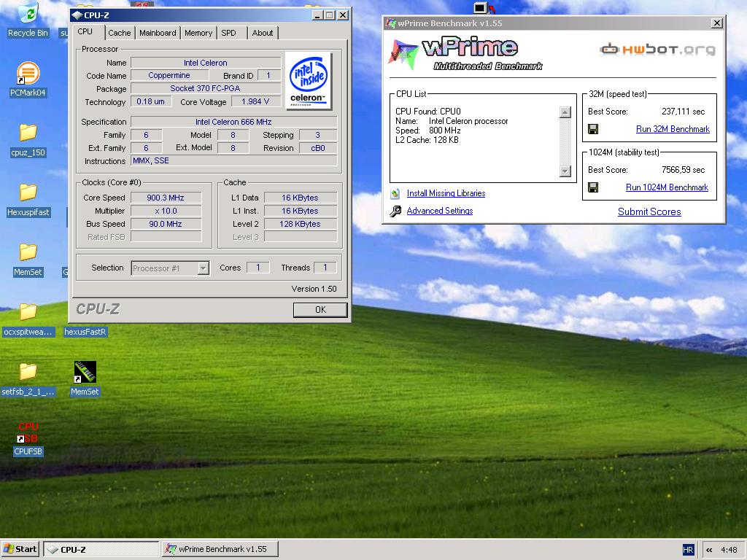Switch to the Cache tab
Screen dimensions: 747x560
click(x=119, y=33)
